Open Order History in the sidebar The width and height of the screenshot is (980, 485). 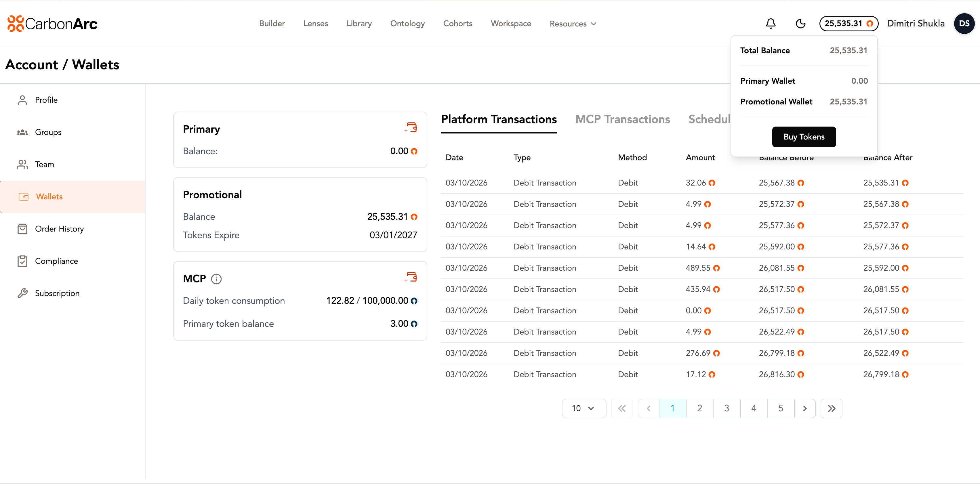click(x=59, y=229)
